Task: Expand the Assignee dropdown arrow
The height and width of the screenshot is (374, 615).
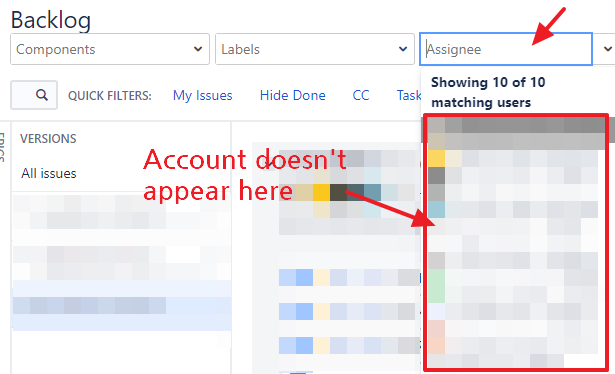Action: [x=608, y=49]
